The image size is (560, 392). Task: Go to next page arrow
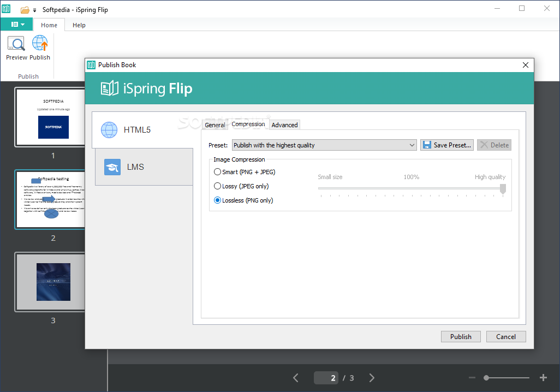pyautogui.click(x=372, y=378)
